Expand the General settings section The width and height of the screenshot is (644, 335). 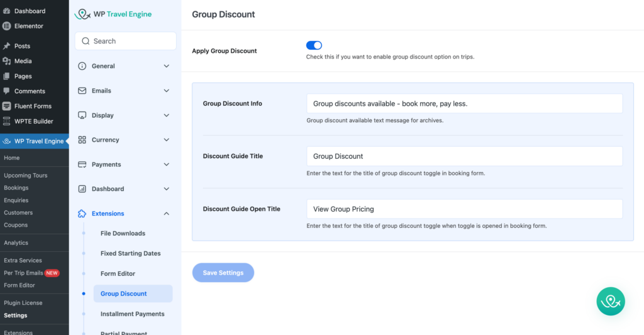166,66
